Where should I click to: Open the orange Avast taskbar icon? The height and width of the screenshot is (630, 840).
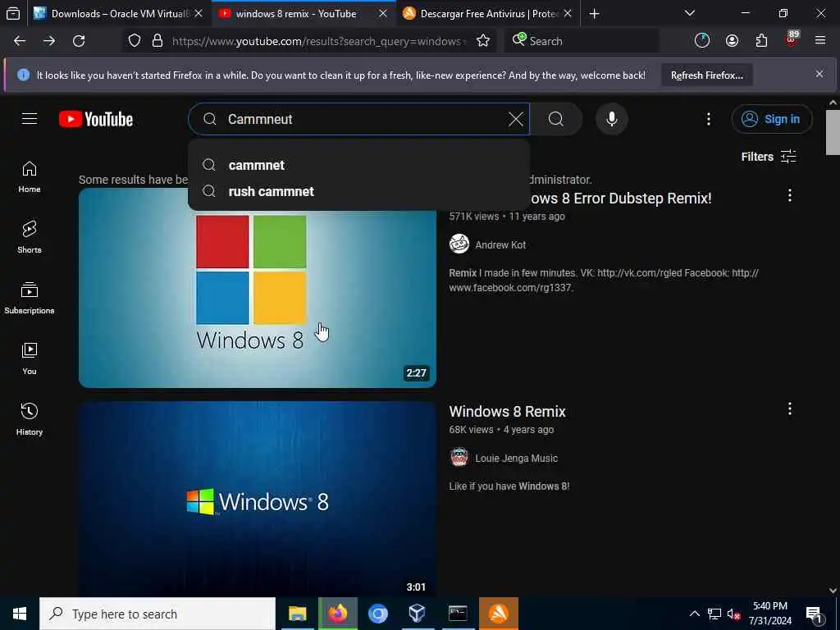pos(498,614)
